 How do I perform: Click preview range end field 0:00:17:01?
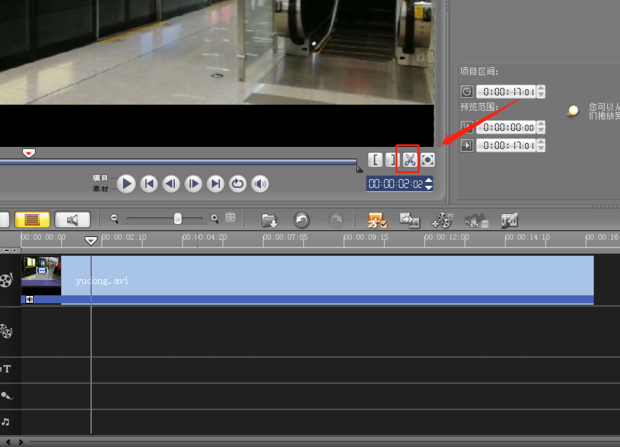pyautogui.click(x=507, y=146)
